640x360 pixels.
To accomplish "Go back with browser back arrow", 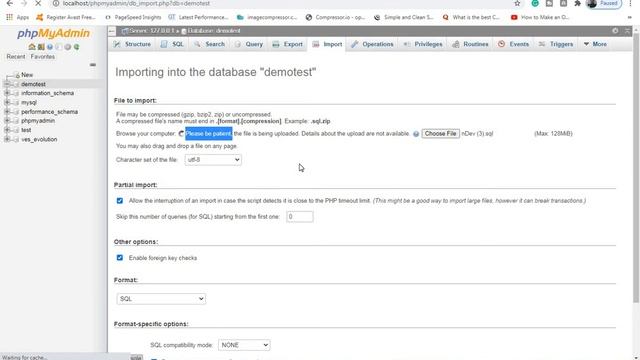I will tap(10, 4).
